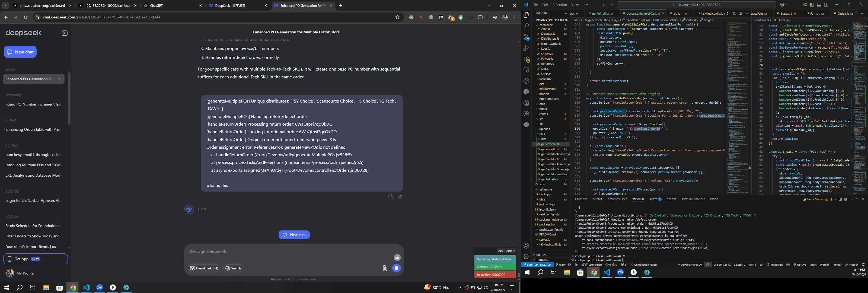Click DeepSeek stop generation button
The width and height of the screenshot is (868, 293).
click(397, 268)
